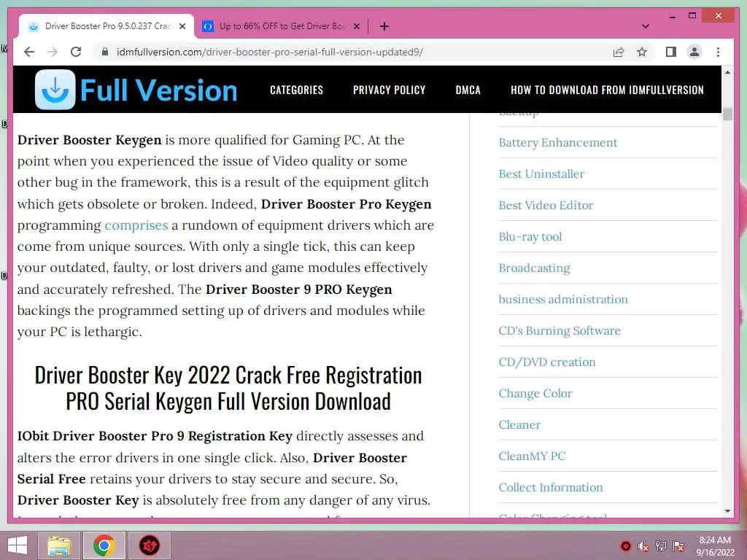Open business administration category
Image resolution: width=747 pixels, height=560 pixels.
(x=563, y=299)
